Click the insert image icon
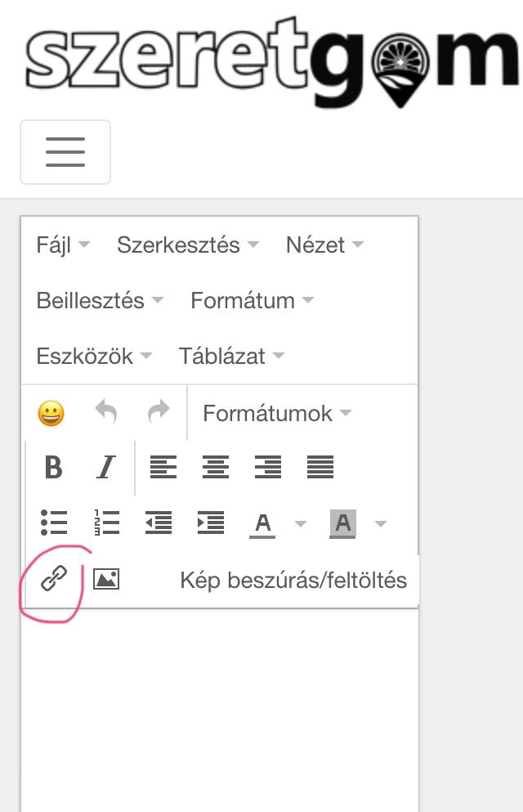523x812 pixels. pos(106,578)
